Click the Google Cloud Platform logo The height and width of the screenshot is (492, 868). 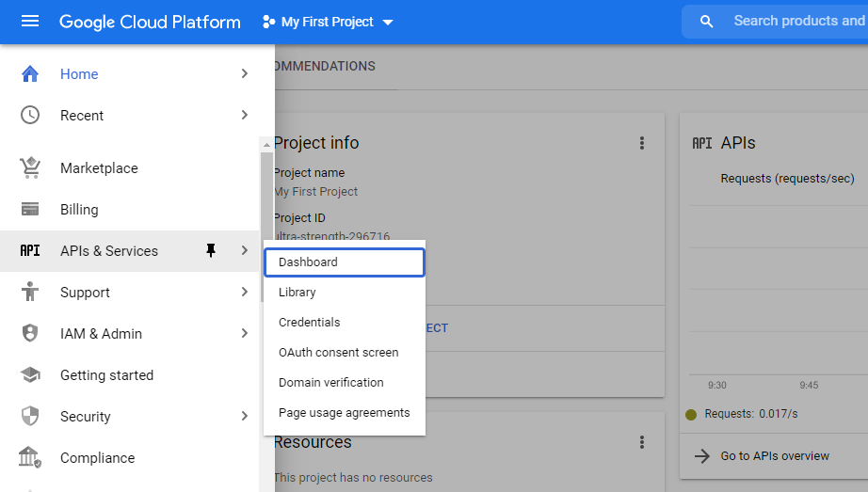click(150, 23)
